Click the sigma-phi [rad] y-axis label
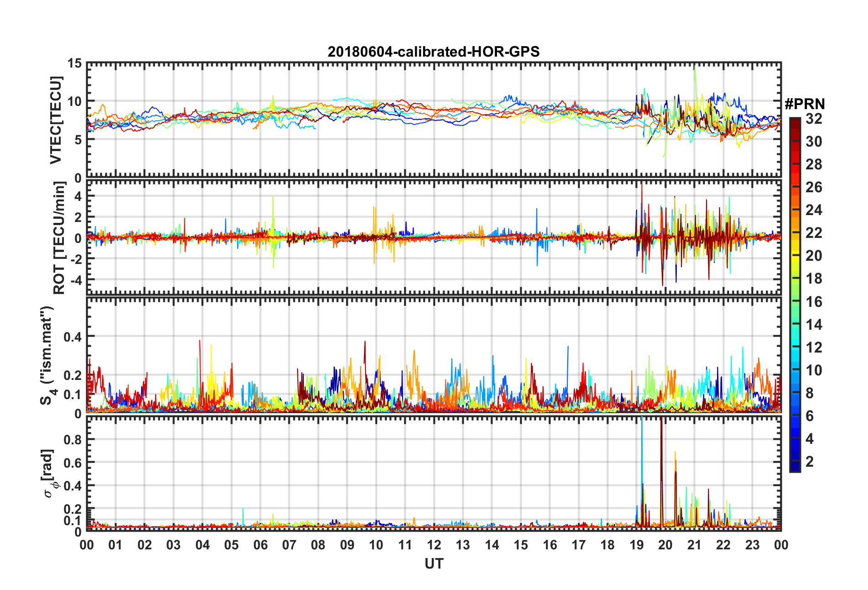 49,474
